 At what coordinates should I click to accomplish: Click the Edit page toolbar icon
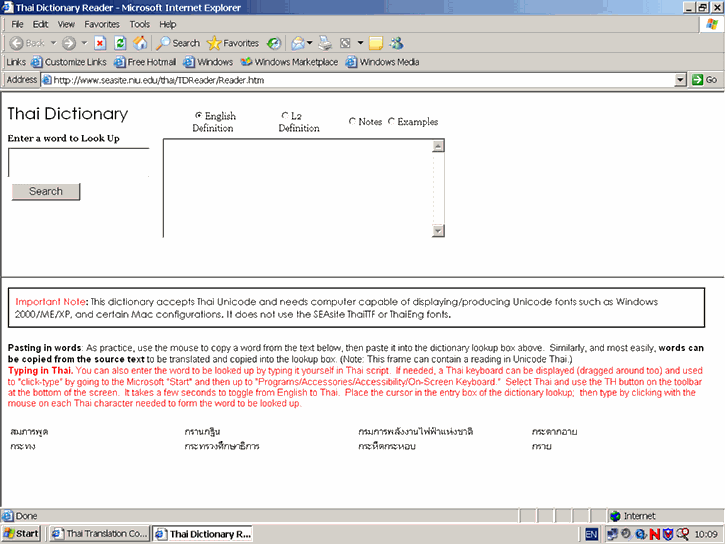(345, 43)
